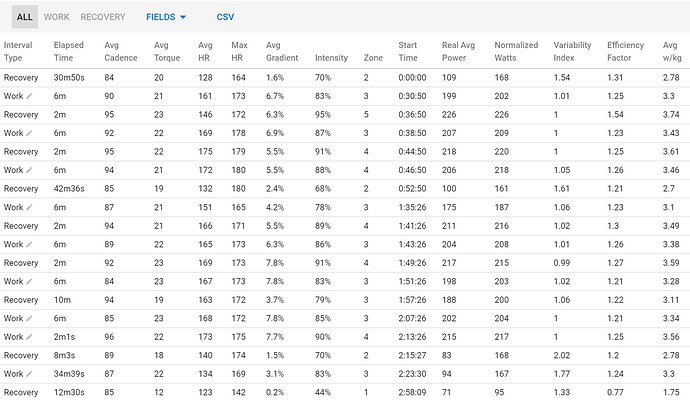Select the ALL intervals tab
The height and width of the screenshot is (405, 690).
pos(25,17)
